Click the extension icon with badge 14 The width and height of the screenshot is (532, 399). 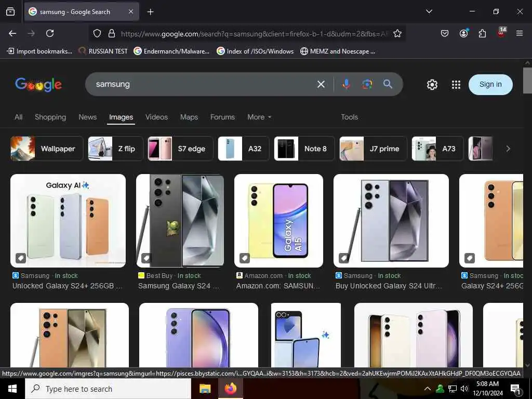click(501, 33)
